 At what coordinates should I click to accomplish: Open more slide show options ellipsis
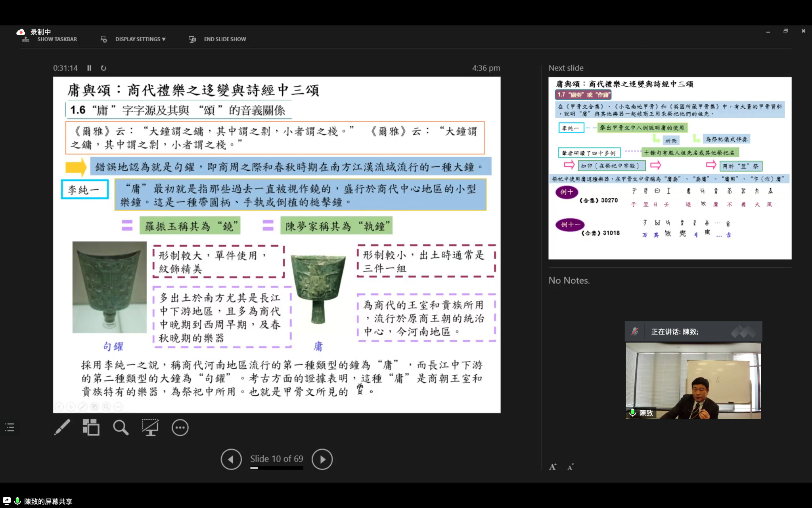(180, 427)
